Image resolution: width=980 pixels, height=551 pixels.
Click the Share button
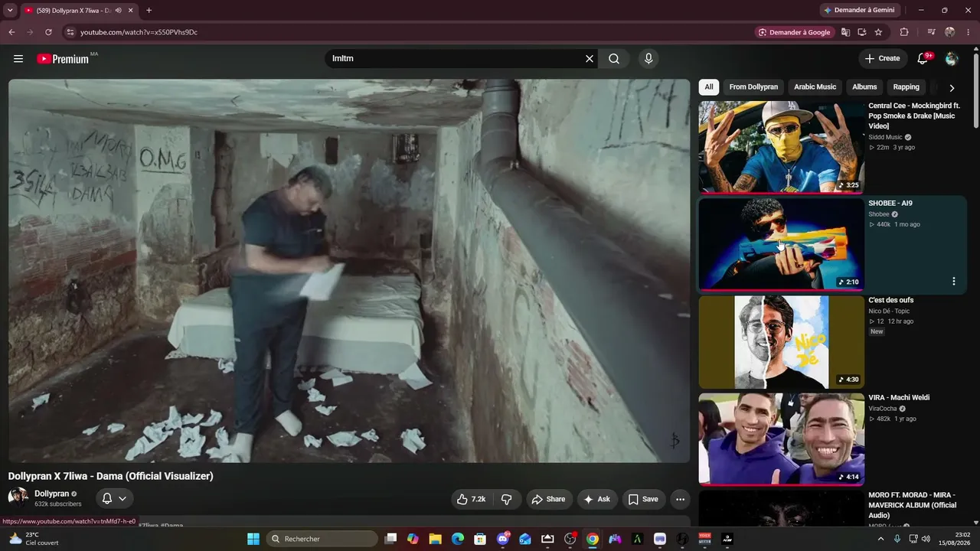click(548, 499)
